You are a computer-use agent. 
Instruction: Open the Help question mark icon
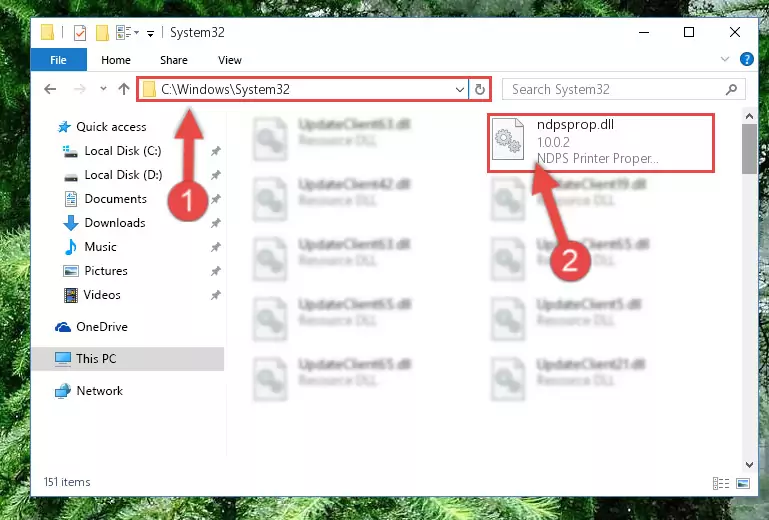pyautogui.click(x=746, y=59)
